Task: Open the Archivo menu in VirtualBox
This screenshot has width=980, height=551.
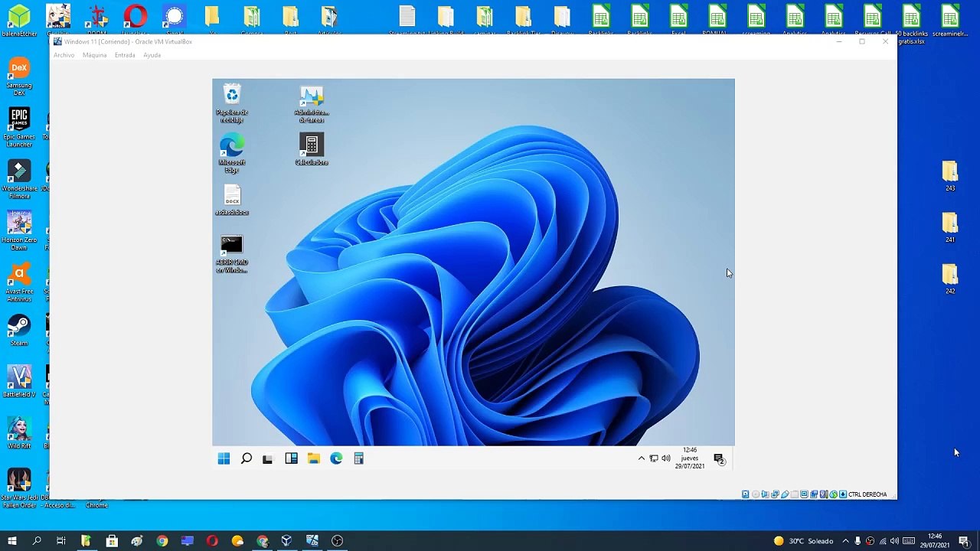Action: click(x=64, y=55)
